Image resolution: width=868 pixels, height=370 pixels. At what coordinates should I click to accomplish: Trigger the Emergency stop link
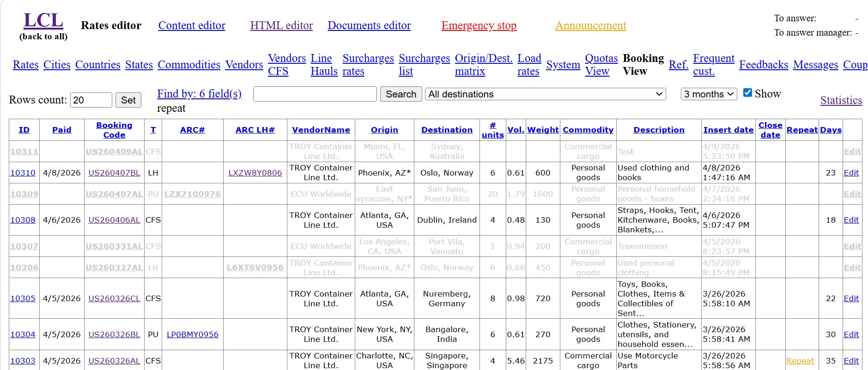tap(479, 25)
